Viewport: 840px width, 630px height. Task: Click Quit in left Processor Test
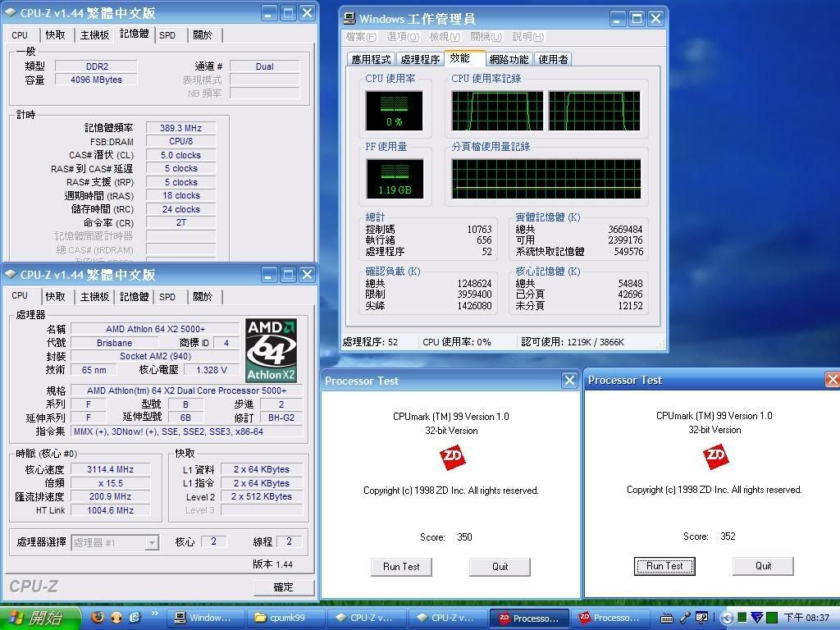(x=500, y=567)
